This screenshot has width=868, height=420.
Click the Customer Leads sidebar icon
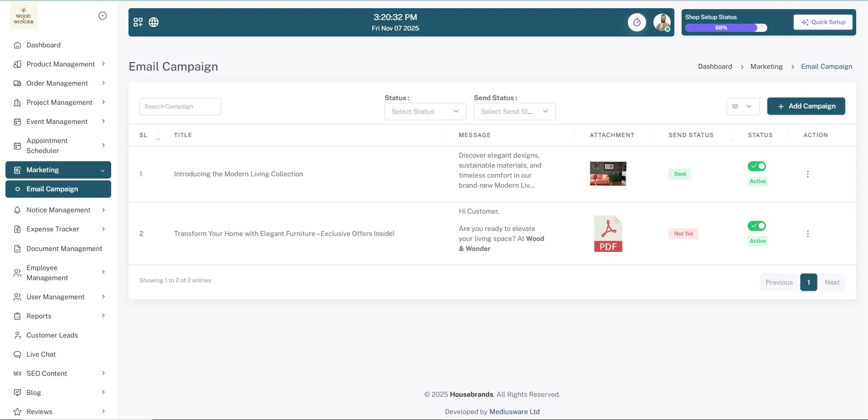(17, 335)
